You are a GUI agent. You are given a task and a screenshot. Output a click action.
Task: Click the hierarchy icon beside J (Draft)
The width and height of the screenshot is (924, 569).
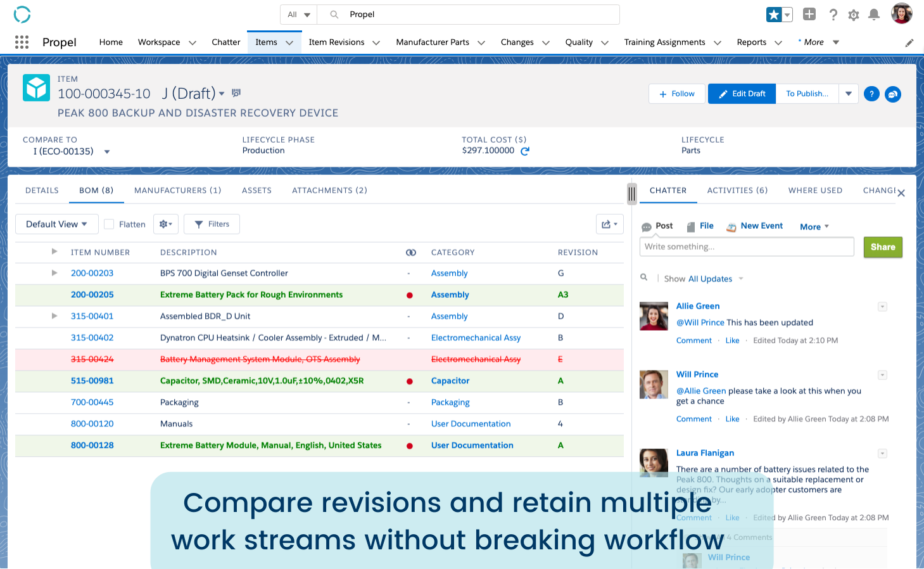click(x=236, y=93)
